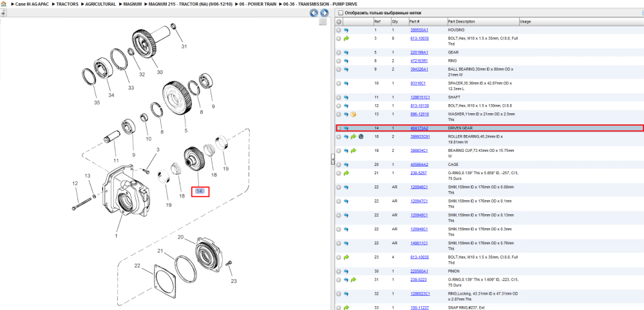This screenshot has width=644, height=310.
Task: Sort by the 'Ref' column header
Action: pos(381,22)
